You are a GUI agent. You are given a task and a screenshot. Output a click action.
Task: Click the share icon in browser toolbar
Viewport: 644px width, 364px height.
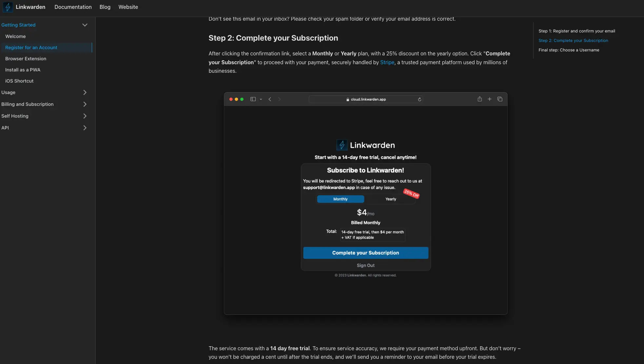tap(479, 99)
